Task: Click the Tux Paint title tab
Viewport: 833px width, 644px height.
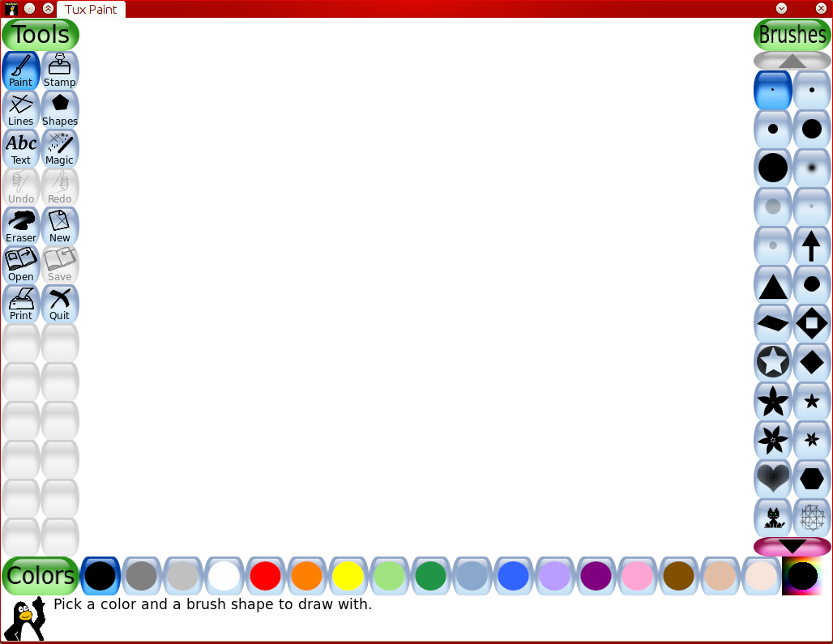Action: [x=91, y=9]
